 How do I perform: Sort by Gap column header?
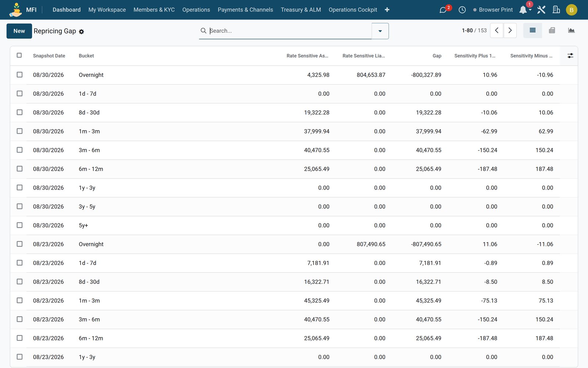437,56
